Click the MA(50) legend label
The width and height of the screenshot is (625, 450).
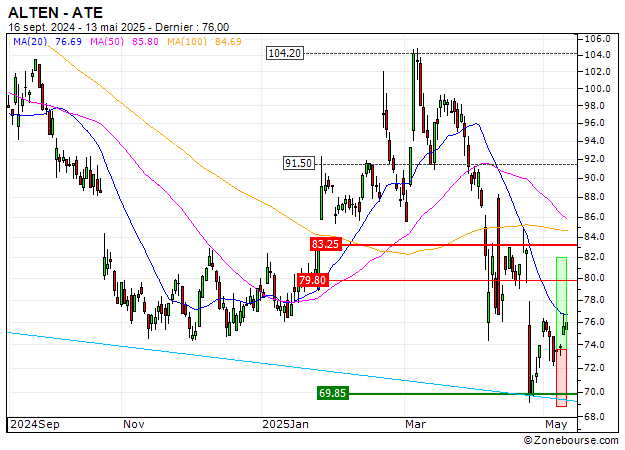107,41
